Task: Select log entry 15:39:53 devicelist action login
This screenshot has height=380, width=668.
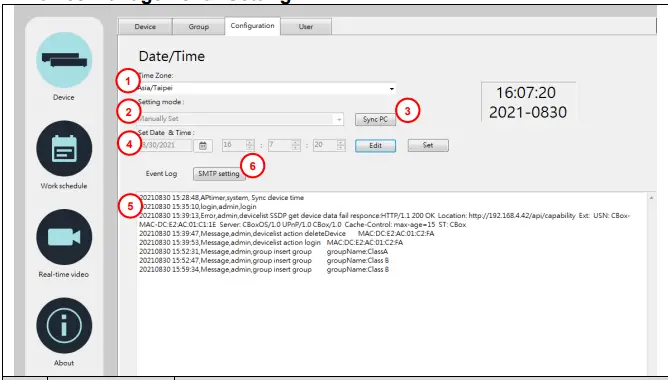Action: 271,242
